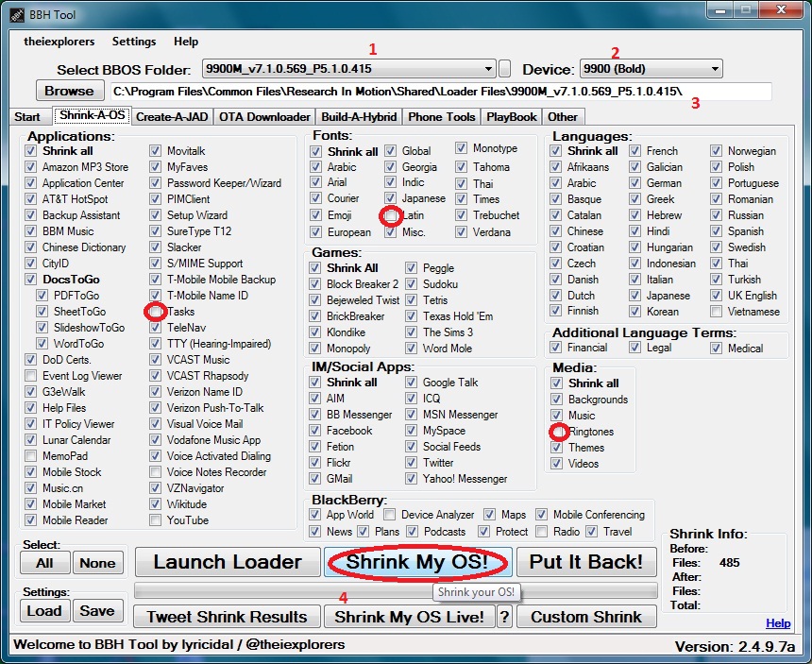Click the small button beside BBOS folder dropdown

coord(504,69)
